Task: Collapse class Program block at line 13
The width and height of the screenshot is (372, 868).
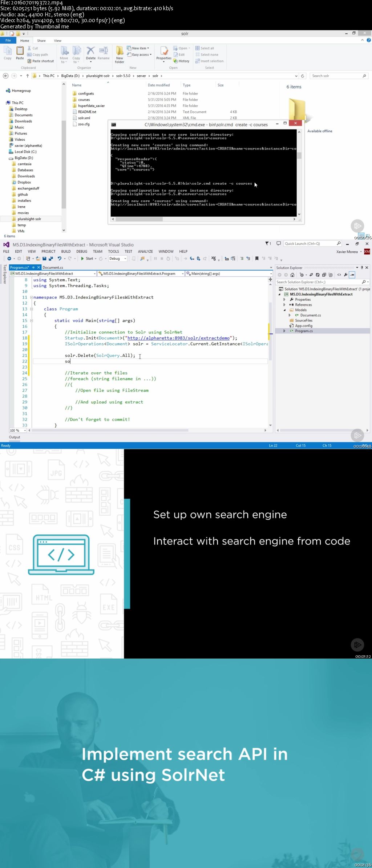Action: pos(31,309)
